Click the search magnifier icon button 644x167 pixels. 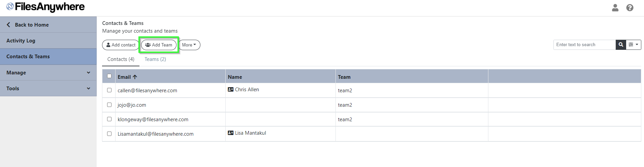[x=621, y=45]
